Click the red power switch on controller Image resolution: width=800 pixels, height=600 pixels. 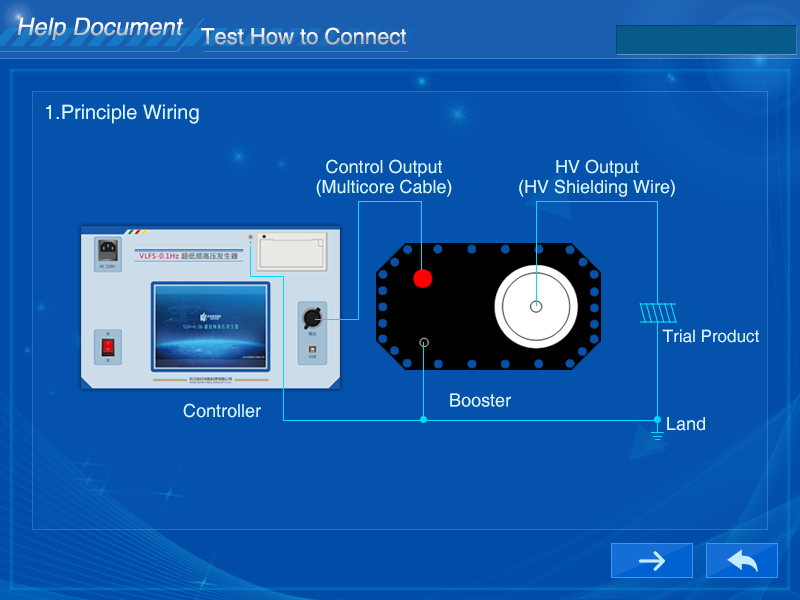[x=109, y=347]
